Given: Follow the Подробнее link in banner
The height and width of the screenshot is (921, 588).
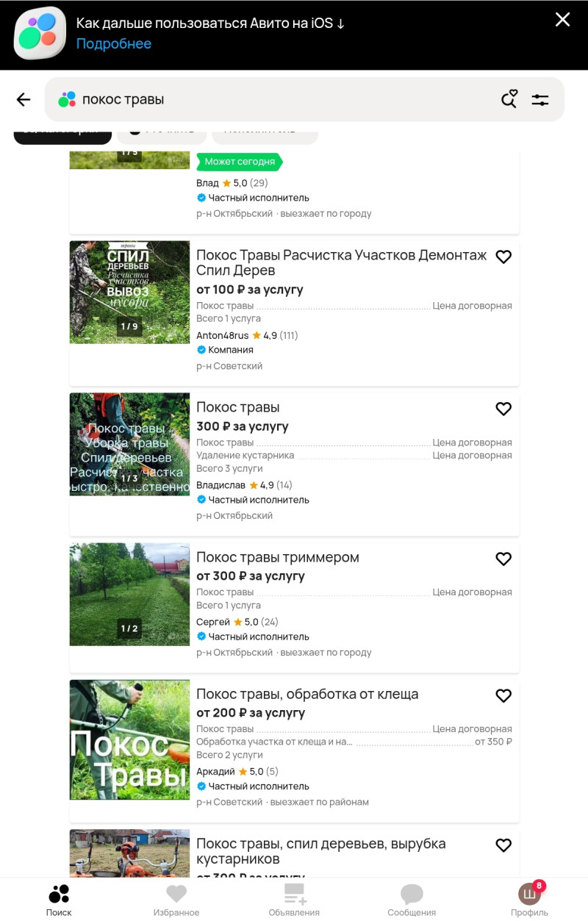Looking at the screenshot, I should pyautogui.click(x=114, y=43).
